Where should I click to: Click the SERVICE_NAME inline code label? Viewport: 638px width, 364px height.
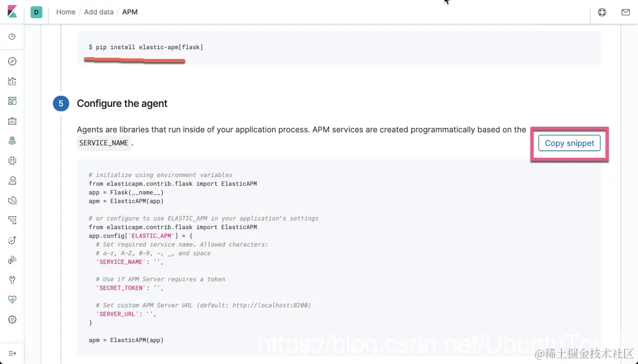[104, 143]
